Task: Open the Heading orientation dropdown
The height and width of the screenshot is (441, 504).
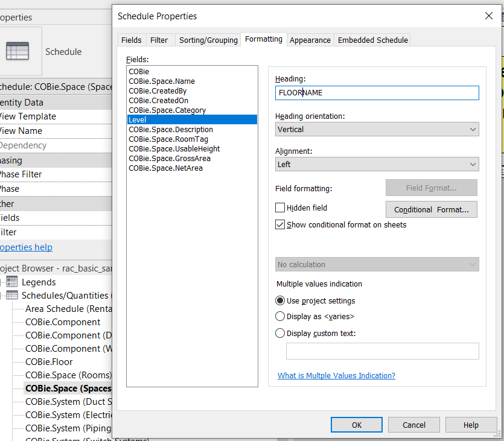Action: [377, 129]
